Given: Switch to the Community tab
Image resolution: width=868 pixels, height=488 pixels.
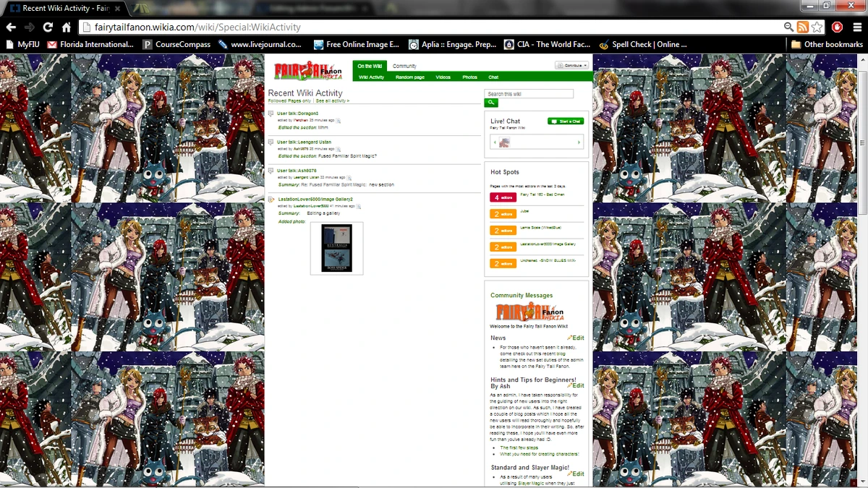Looking at the screenshot, I should (x=406, y=65).
